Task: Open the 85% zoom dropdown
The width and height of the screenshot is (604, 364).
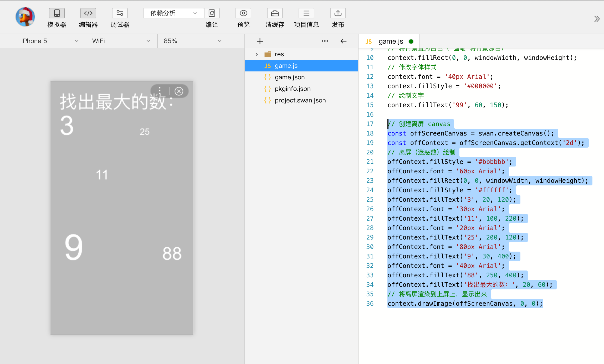Action: (x=193, y=41)
